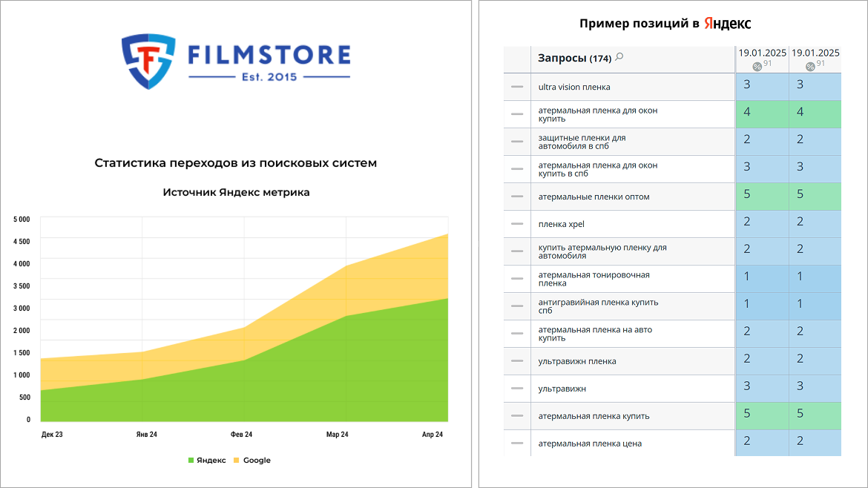Select query 'антигравийная пленка купить спб'
Viewport: 868px width, 488px height.
pos(598,306)
